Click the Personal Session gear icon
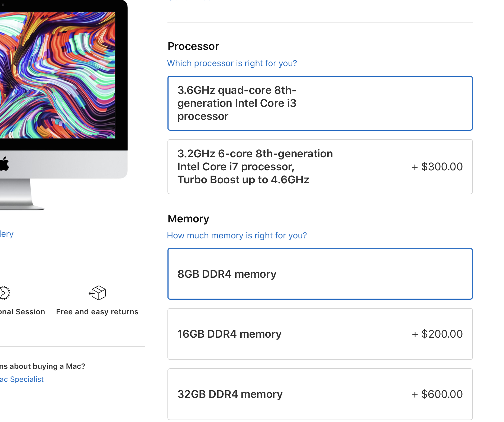The image size is (504, 422). click(x=5, y=293)
